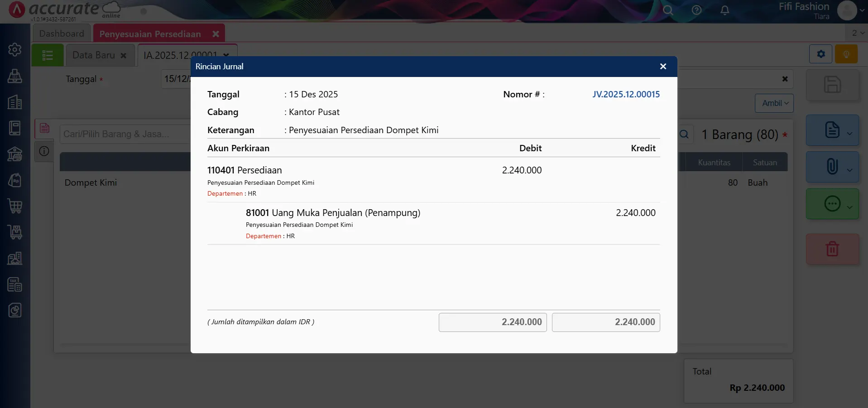Open journal voucher JV.2025.12.00015 link
868x408 pixels.
626,94
